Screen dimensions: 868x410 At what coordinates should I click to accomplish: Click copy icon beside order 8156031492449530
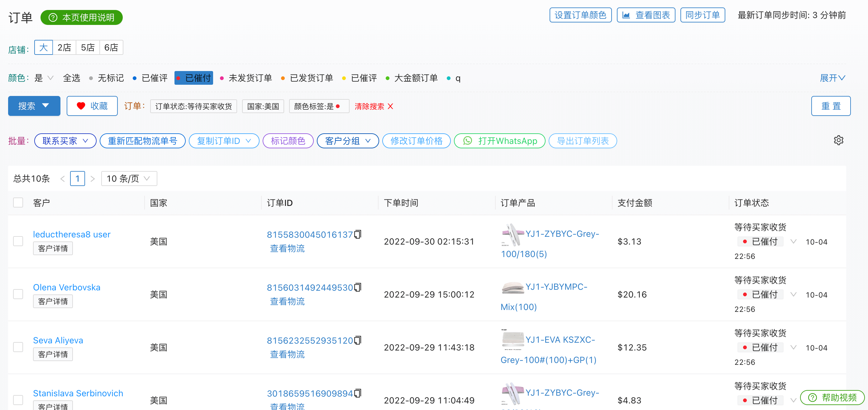click(358, 287)
